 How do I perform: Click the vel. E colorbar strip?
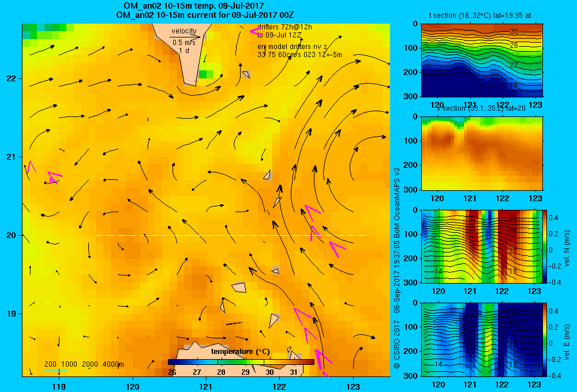coord(545,340)
